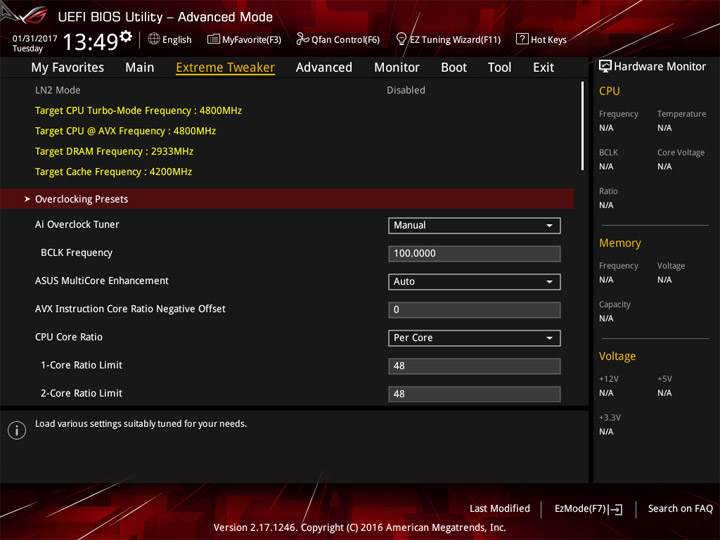Open Qfan Control(F6)
720x540 pixels.
338,39
